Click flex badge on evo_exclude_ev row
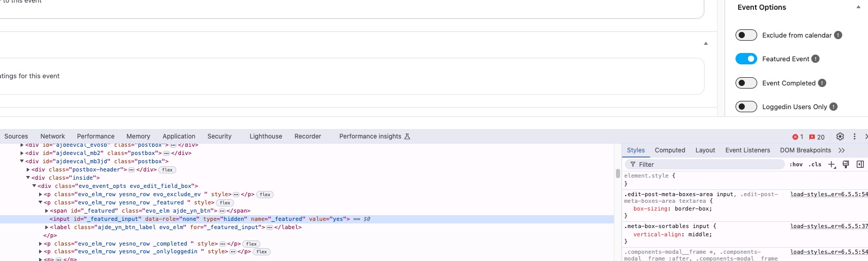This screenshot has width=868, height=261. [265, 195]
